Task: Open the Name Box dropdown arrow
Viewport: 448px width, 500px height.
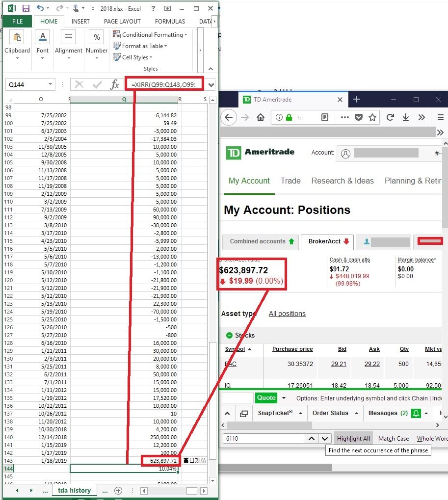Action: point(50,84)
